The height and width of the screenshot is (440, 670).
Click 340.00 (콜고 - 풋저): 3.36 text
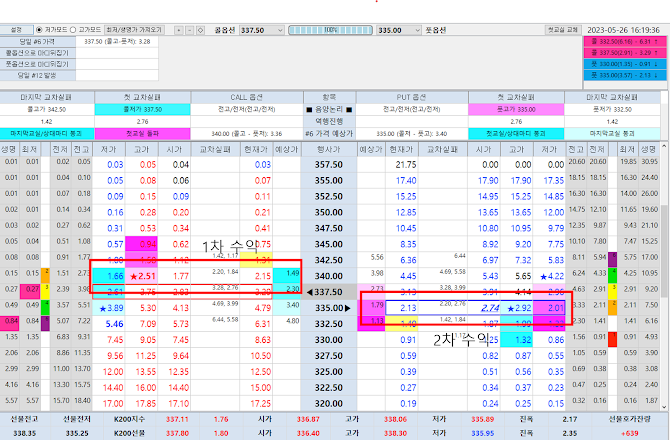(247, 134)
